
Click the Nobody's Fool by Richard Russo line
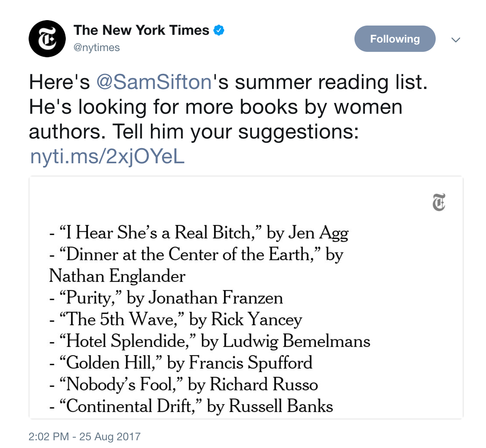pos(184,385)
